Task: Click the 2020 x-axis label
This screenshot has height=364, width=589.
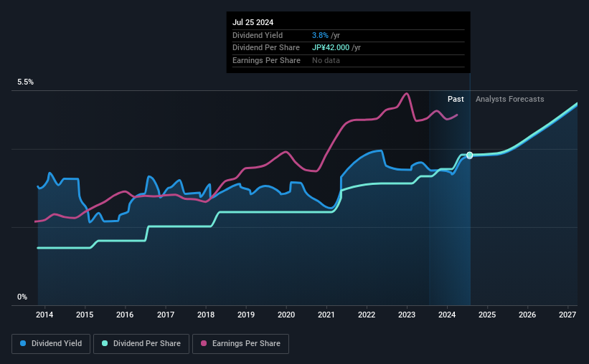Action: pyautogui.click(x=286, y=315)
